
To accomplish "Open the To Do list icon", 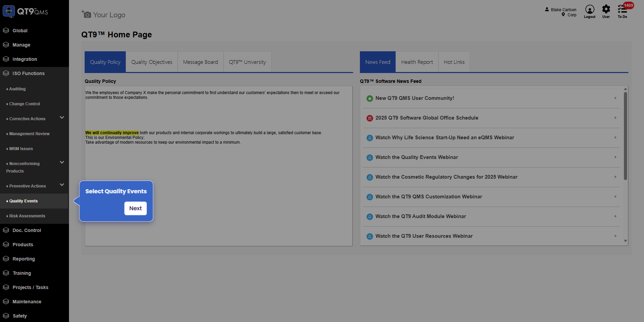I will click(622, 10).
